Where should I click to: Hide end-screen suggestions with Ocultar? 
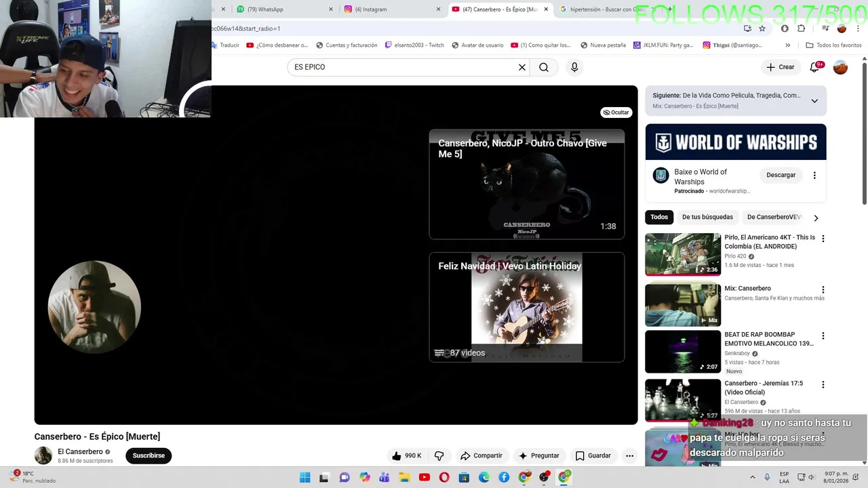616,113
